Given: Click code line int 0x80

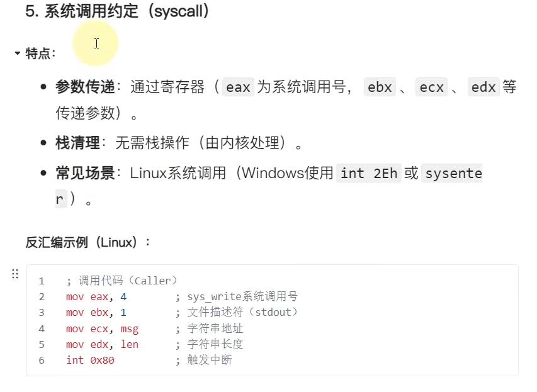Looking at the screenshot, I should [90, 360].
